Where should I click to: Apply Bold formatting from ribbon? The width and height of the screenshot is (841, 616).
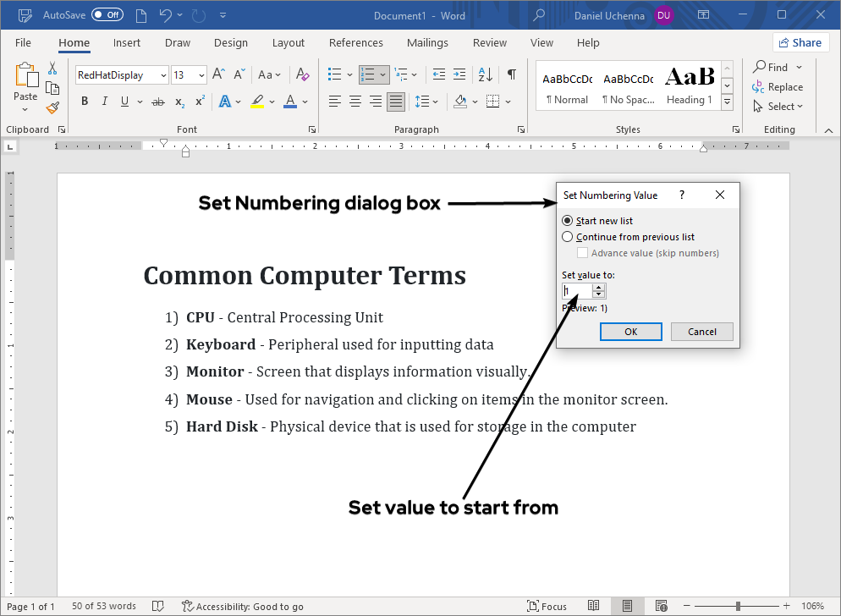(85, 102)
